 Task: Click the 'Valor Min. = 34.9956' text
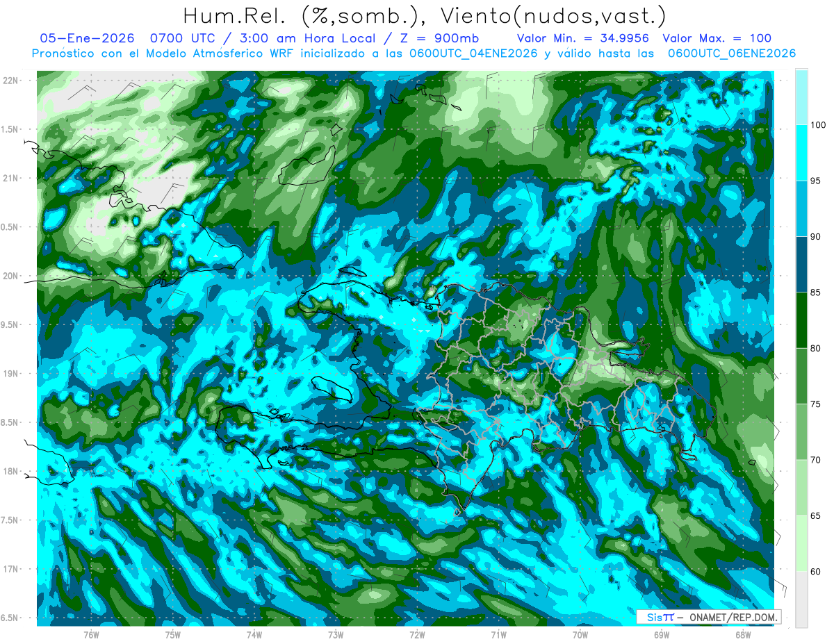tap(583, 38)
